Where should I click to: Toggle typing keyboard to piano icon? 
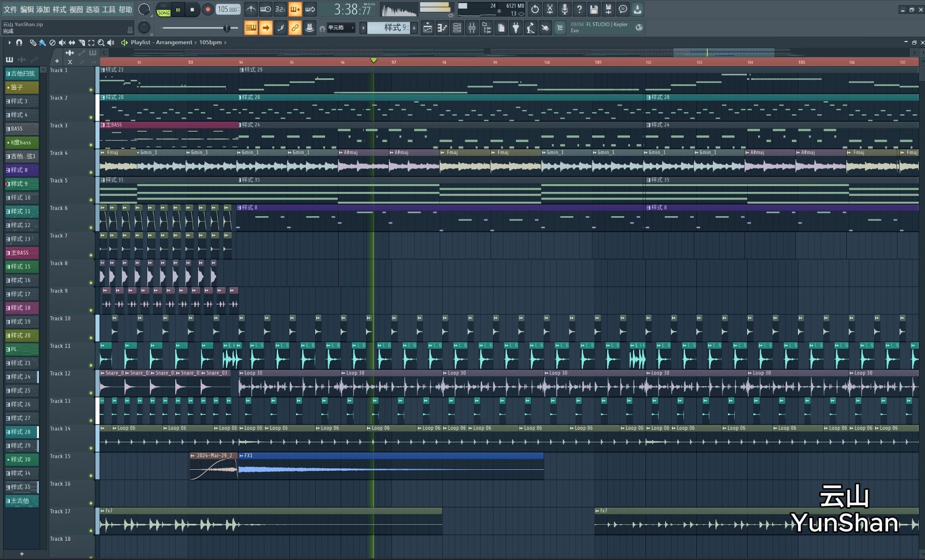pyautogui.click(x=251, y=27)
